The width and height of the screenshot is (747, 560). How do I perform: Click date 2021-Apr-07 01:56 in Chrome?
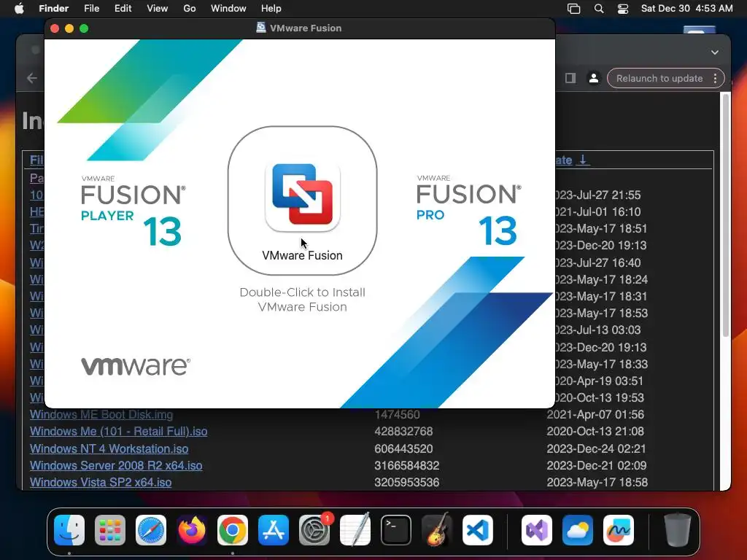coord(595,414)
